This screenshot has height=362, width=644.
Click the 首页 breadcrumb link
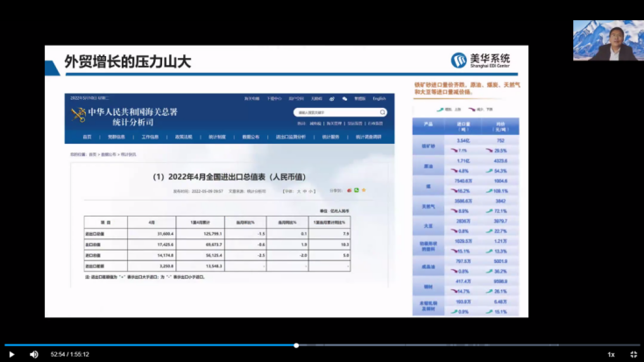(x=92, y=154)
